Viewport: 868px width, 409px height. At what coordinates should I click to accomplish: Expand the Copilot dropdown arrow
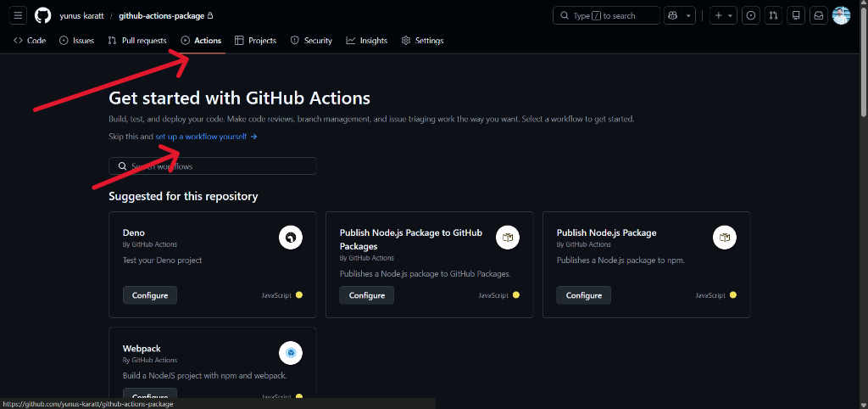(689, 15)
